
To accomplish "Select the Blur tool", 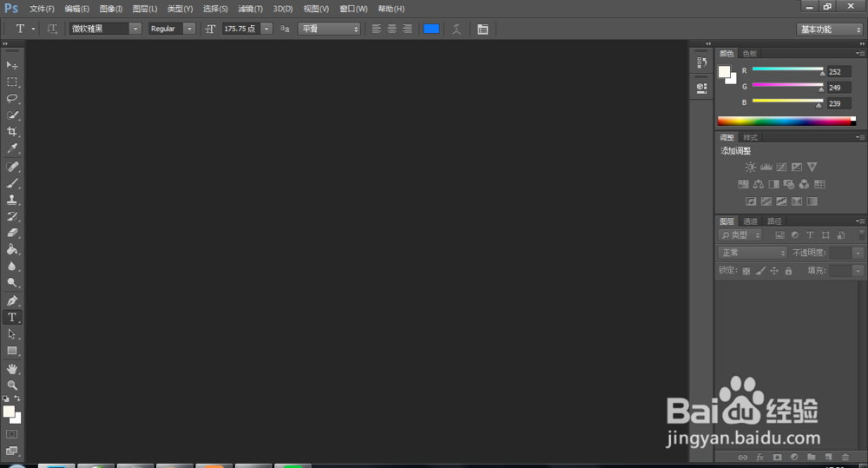I will [11, 267].
